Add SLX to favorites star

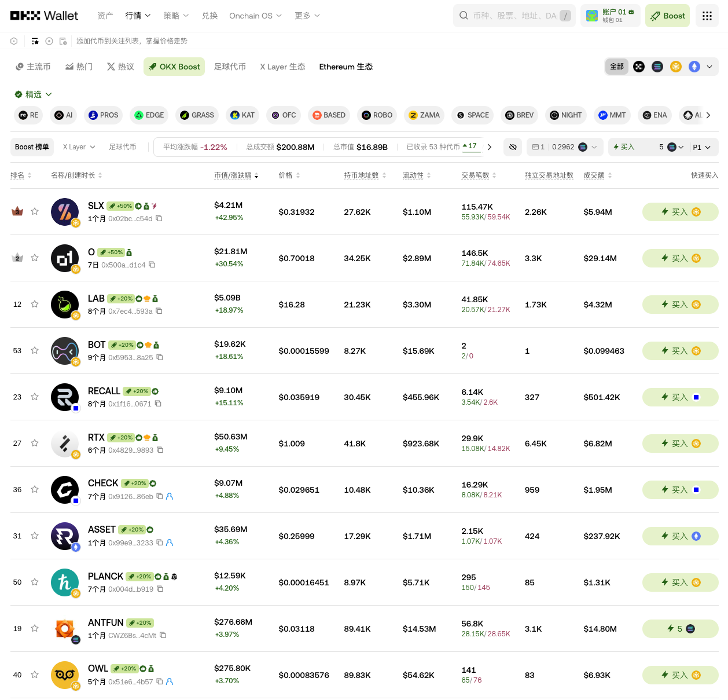35,211
